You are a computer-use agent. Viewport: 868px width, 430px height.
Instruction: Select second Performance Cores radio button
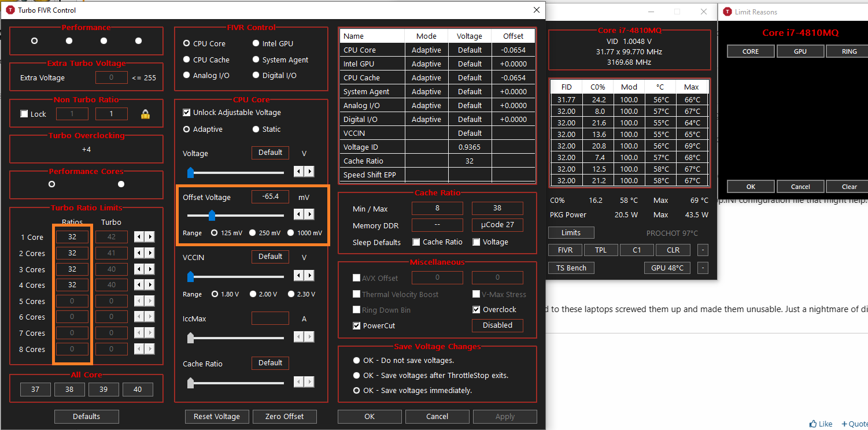(121, 184)
